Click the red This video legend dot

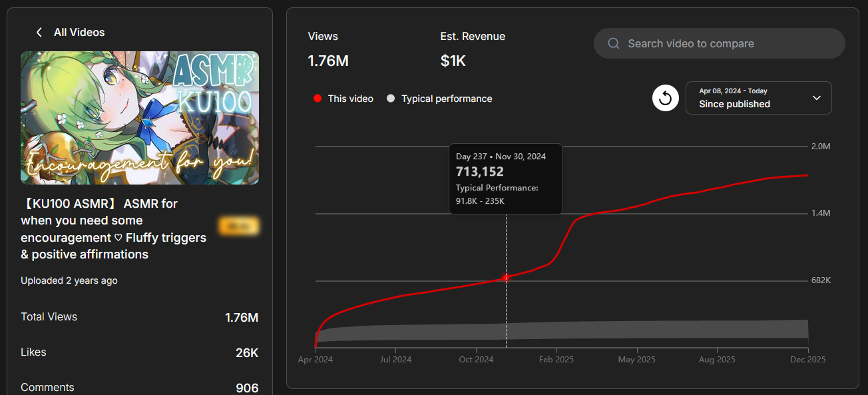318,99
